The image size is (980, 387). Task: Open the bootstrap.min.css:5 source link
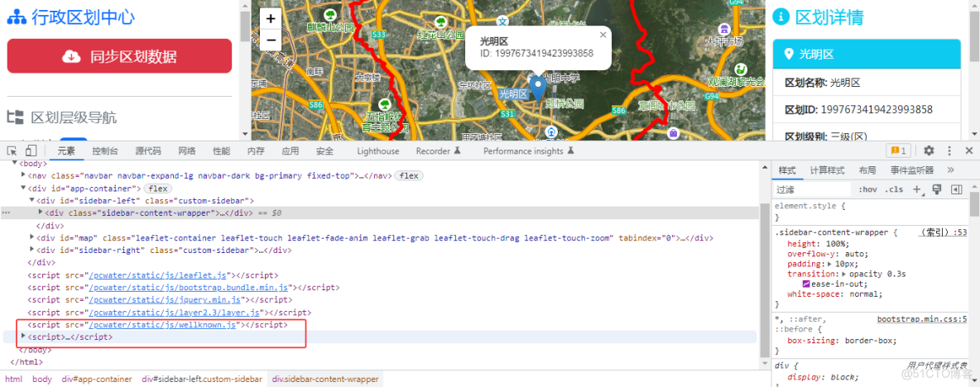922,319
